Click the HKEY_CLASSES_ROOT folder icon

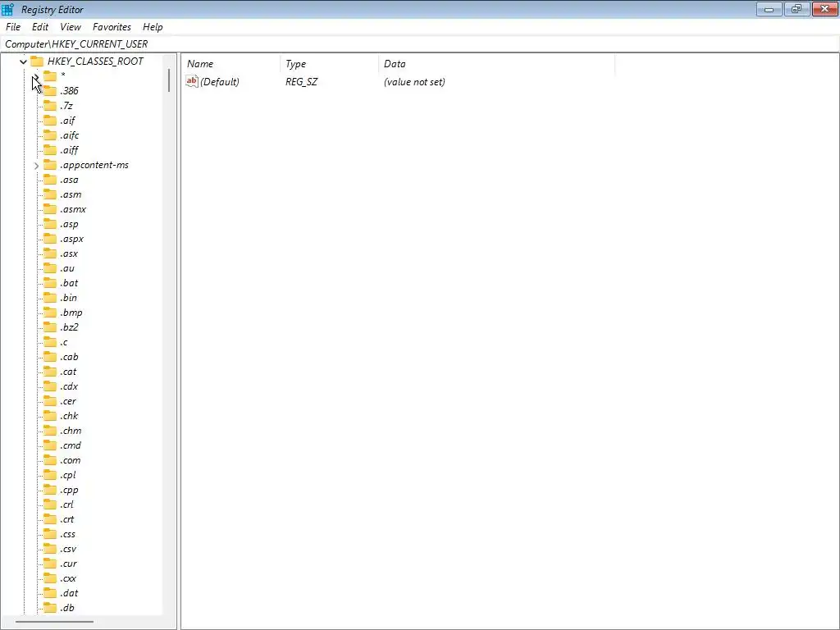tap(37, 61)
